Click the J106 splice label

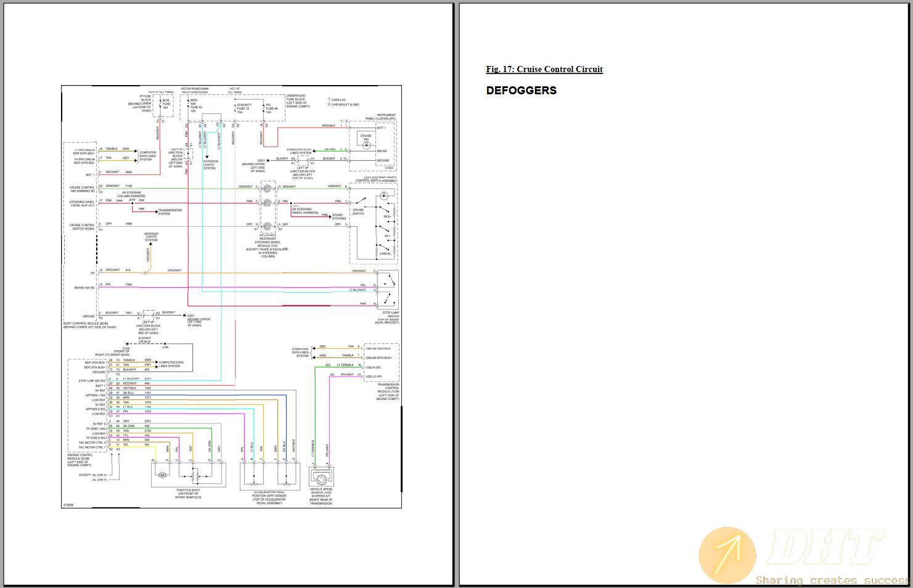click(x=165, y=347)
